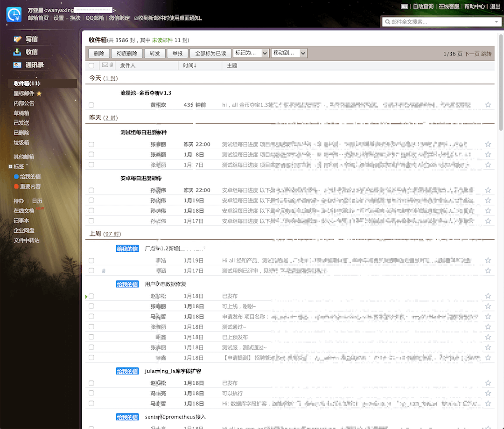The image size is (504, 429).
Task: Click the keyboard icon beside 自助查询
Action: point(404,7)
